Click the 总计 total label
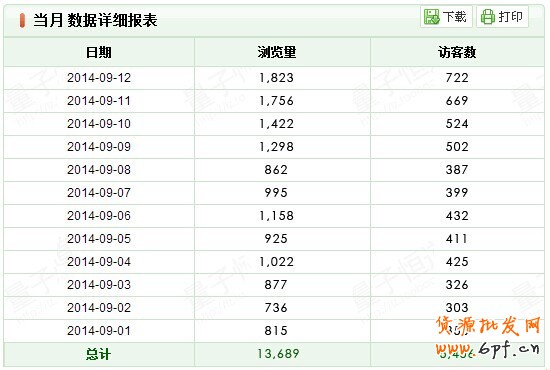 pyautogui.click(x=98, y=354)
